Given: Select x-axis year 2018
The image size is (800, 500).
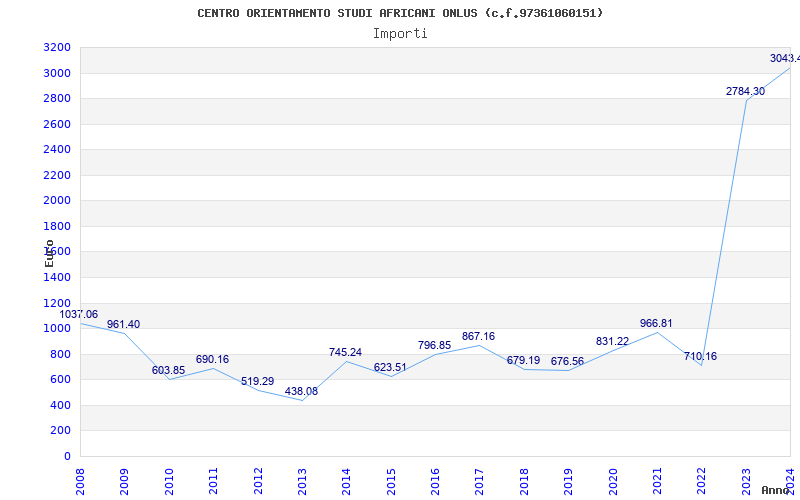Looking at the screenshot, I should [x=524, y=482].
